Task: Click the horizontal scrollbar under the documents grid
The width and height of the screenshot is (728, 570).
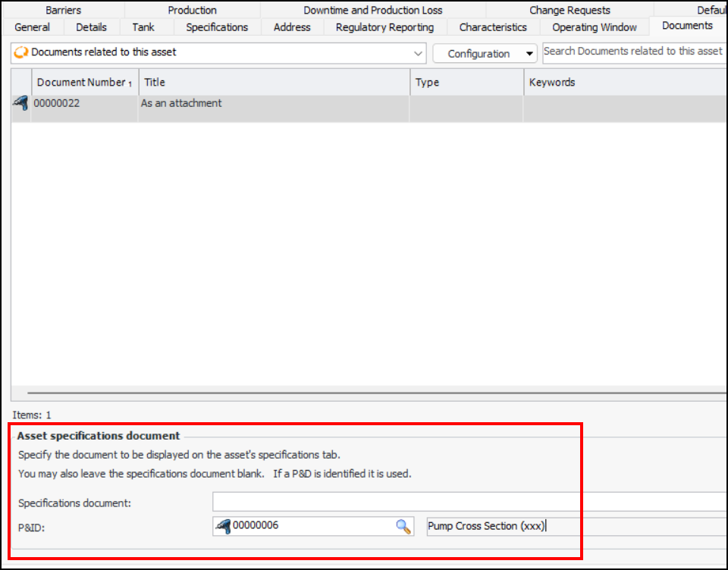Action: 376,393
